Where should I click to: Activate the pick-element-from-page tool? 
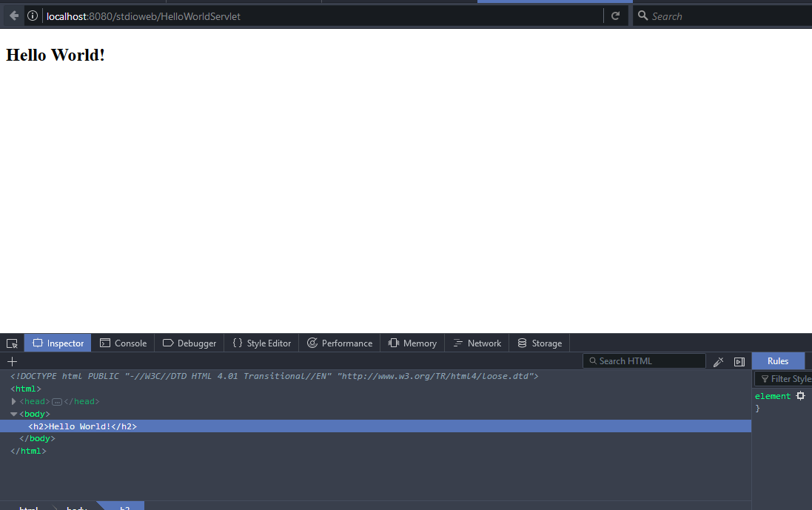(12, 343)
